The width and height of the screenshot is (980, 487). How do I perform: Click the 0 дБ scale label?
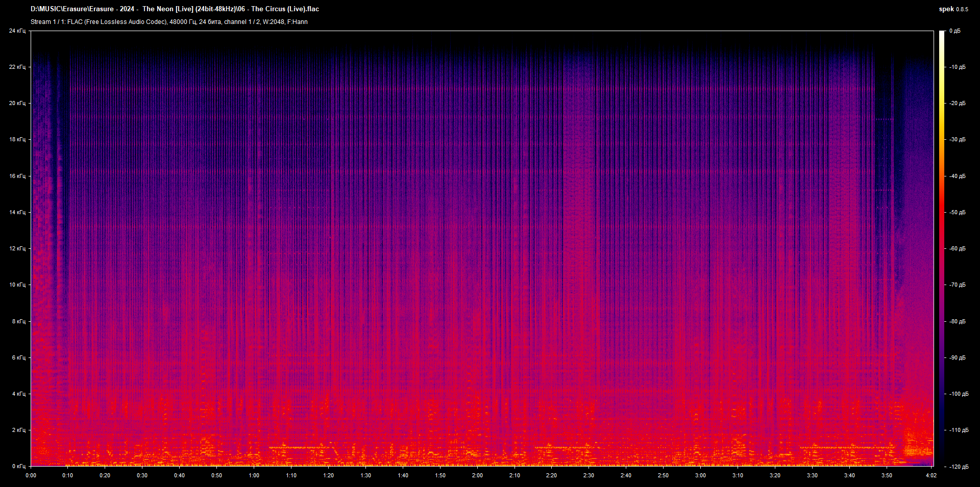click(x=955, y=31)
